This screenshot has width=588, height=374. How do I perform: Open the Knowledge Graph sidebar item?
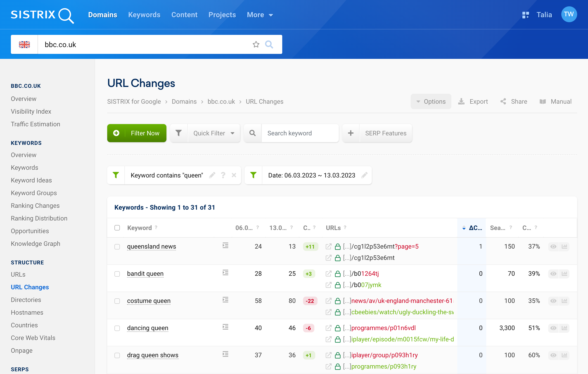point(36,244)
